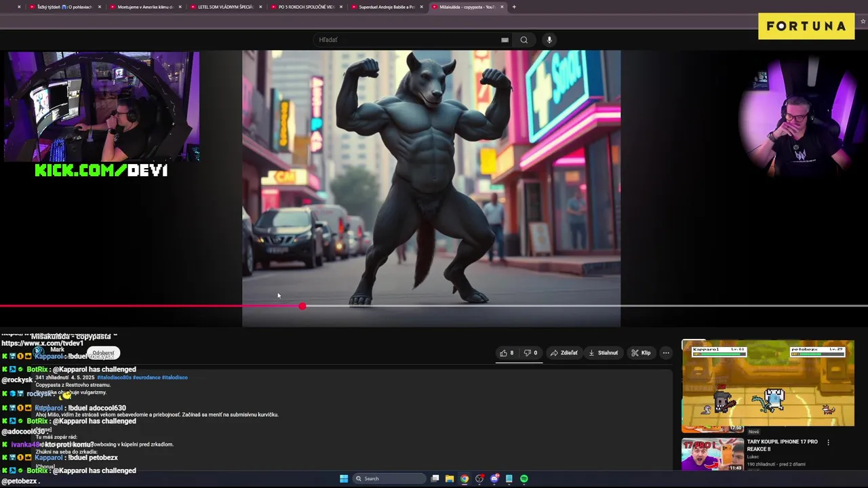
Task: Open the three-dot more actions menu
Action: click(x=666, y=352)
